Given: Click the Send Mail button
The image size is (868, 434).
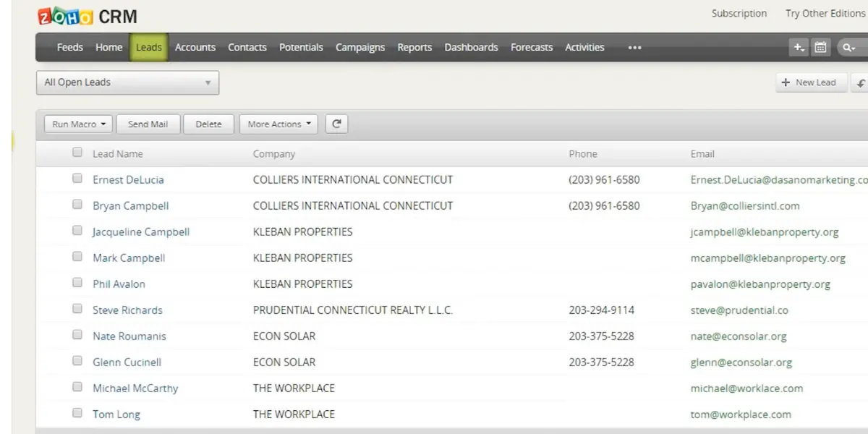Looking at the screenshot, I should [x=148, y=124].
